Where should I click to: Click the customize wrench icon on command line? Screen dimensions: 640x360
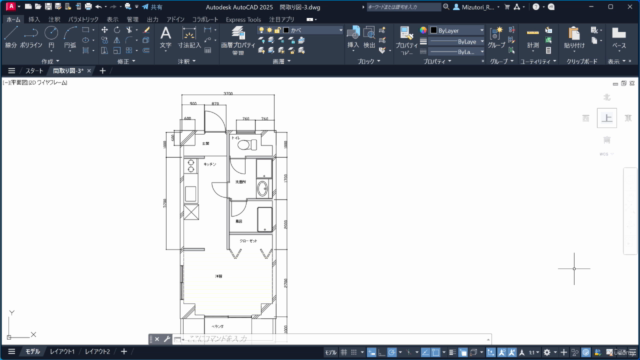[167, 339]
